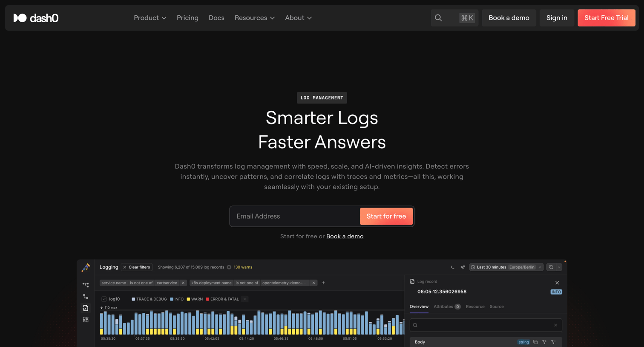Remove the k8s.deployment.name filter
The image size is (644, 347).
tap(313, 283)
